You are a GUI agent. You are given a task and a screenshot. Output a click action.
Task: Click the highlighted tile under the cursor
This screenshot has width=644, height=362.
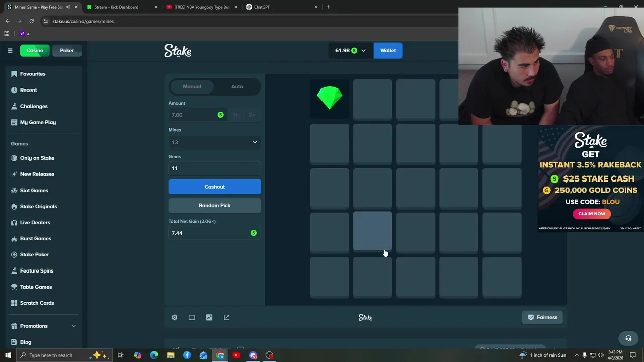point(372,231)
